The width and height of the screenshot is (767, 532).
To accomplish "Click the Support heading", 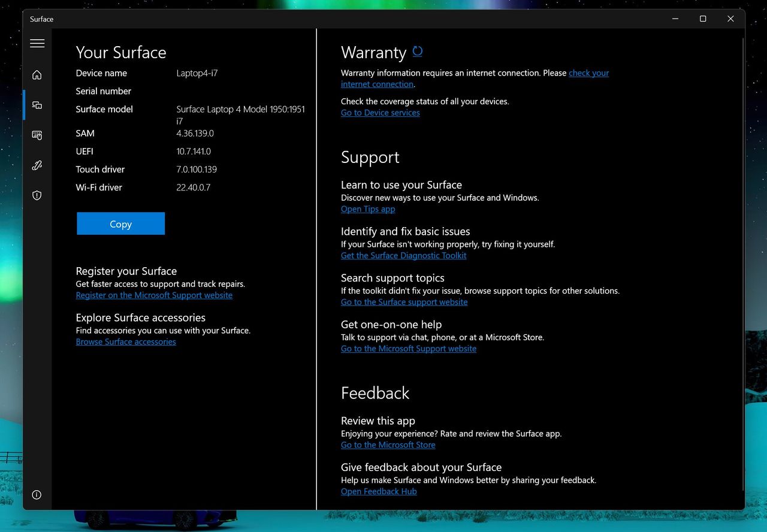I will click(x=370, y=157).
